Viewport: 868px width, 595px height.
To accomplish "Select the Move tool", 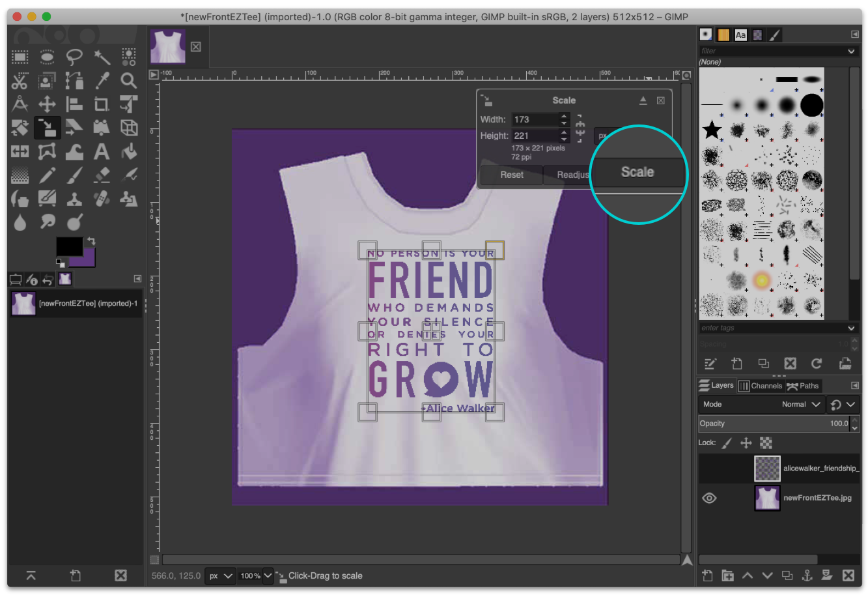I will [47, 104].
